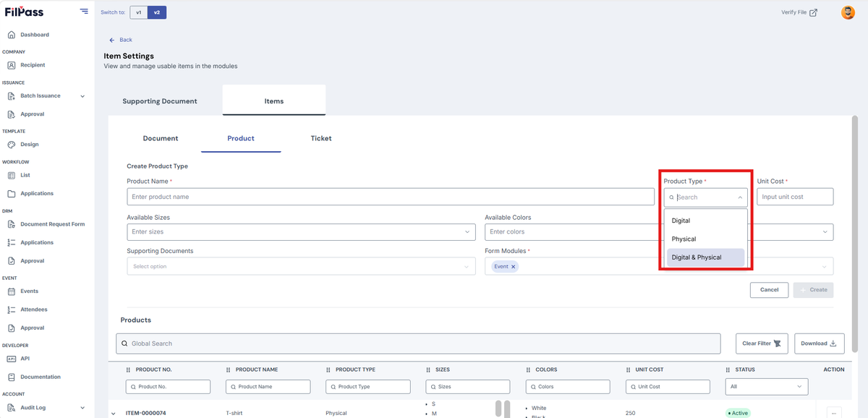Click the Cancel button

[770, 289]
